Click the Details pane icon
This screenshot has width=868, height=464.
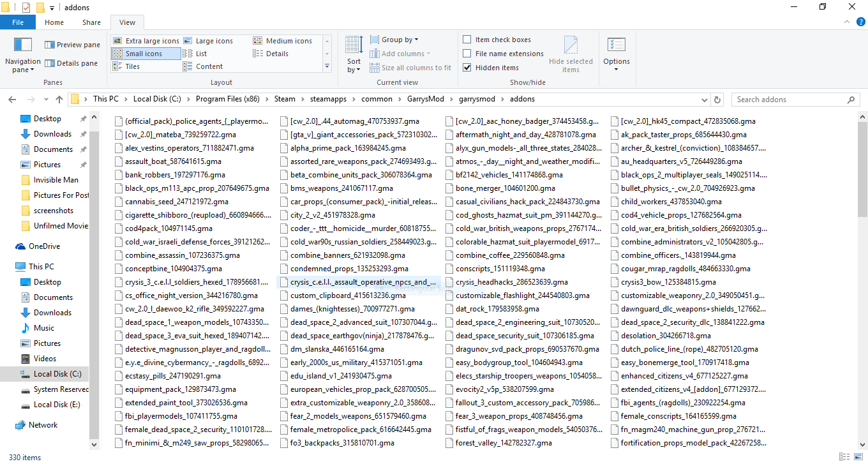[x=50, y=63]
